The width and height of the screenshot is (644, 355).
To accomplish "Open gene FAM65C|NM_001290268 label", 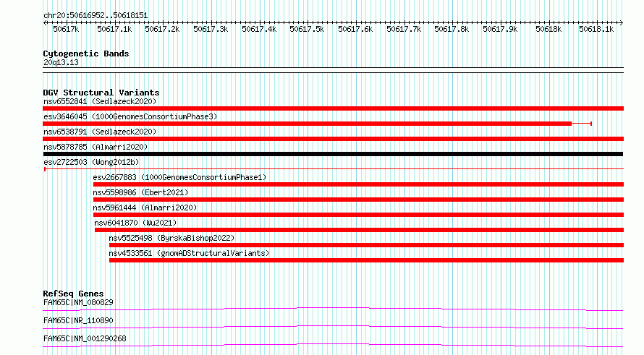I will point(85,338).
